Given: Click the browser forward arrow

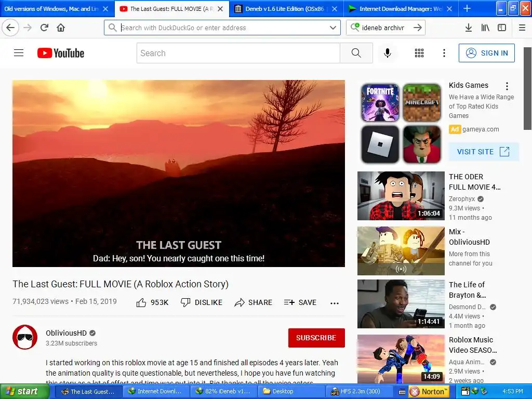Looking at the screenshot, I should (28, 28).
